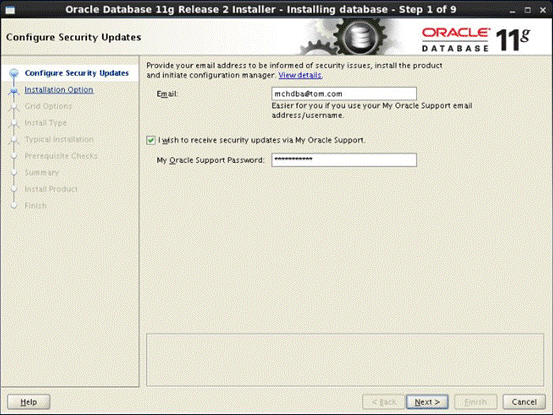Click the Summary step label
The image size is (553, 415).
pyautogui.click(x=42, y=172)
